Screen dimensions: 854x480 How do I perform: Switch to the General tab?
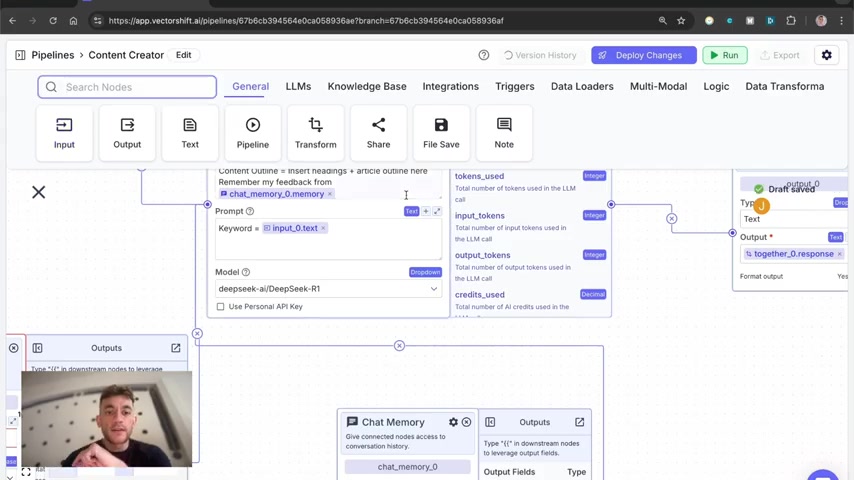(x=251, y=86)
